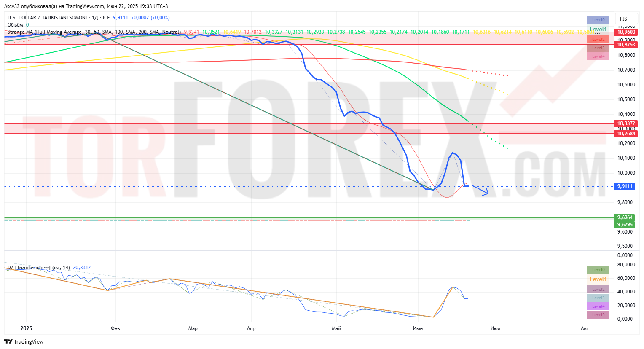Image resolution: width=644 pixels, height=349 pixels.
Task: Select the Strange MA indicator legend
Action: click(x=94, y=32)
